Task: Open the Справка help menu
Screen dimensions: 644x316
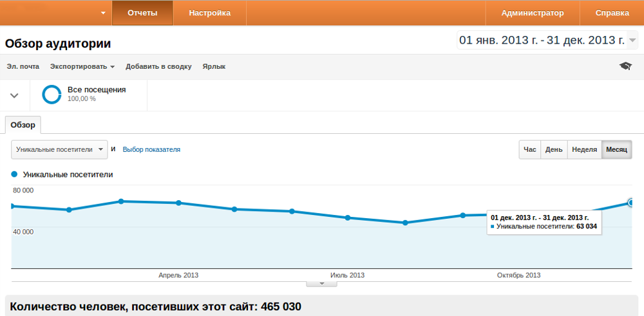Action: (612, 13)
